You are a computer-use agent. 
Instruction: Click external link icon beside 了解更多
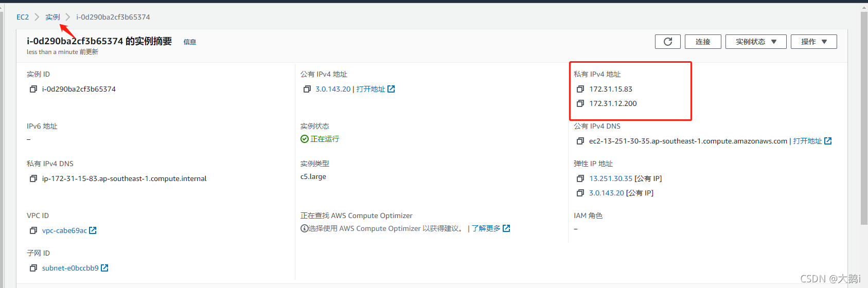(506, 228)
